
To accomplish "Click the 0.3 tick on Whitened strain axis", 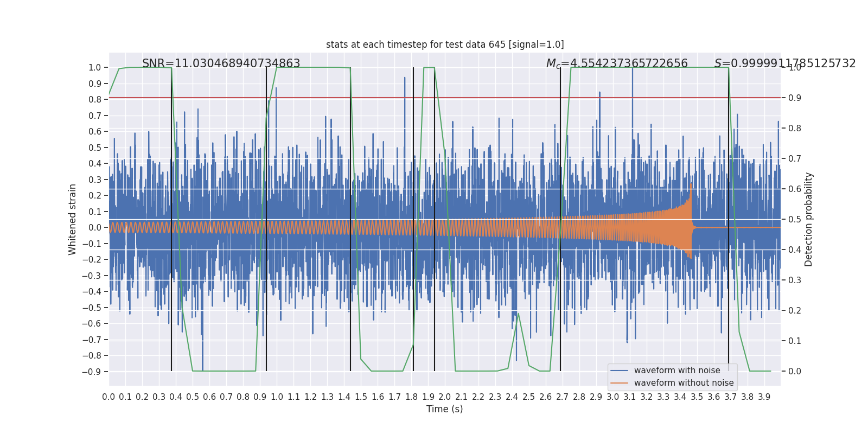I will 95,180.
